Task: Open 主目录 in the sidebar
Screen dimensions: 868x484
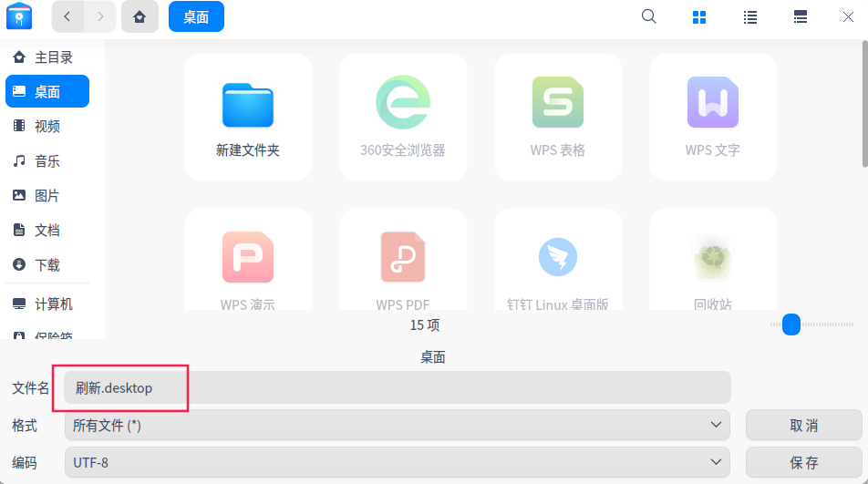Action: click(x=47, y=57)
